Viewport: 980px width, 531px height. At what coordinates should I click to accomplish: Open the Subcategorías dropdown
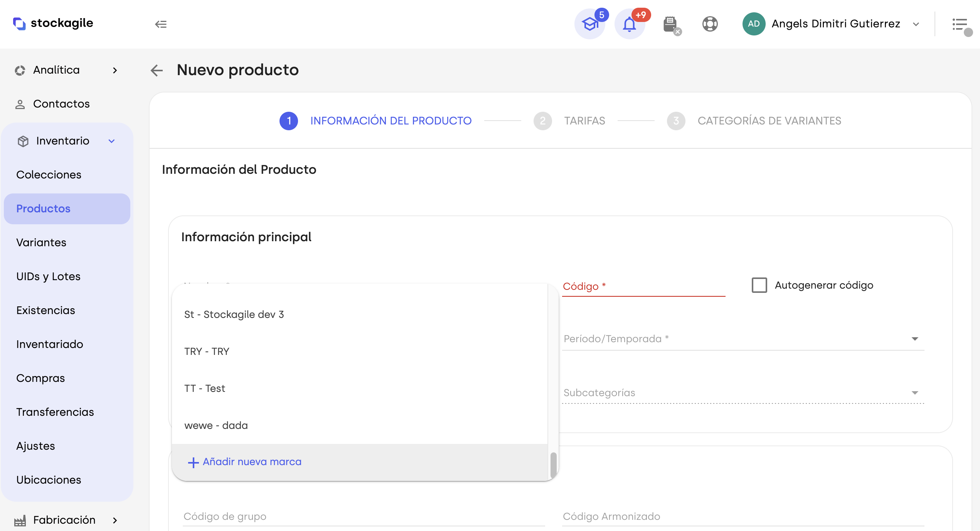tap(743, 393)
